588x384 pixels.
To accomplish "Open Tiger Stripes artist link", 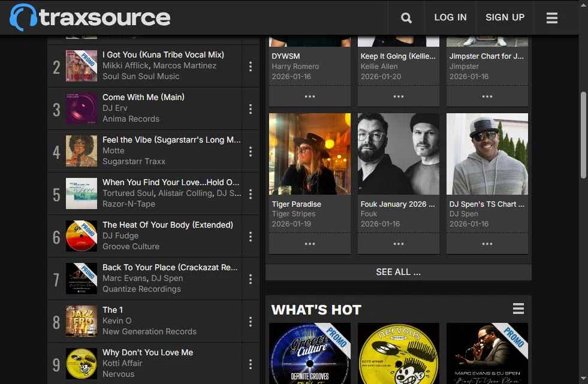I will tap(294, 214).
